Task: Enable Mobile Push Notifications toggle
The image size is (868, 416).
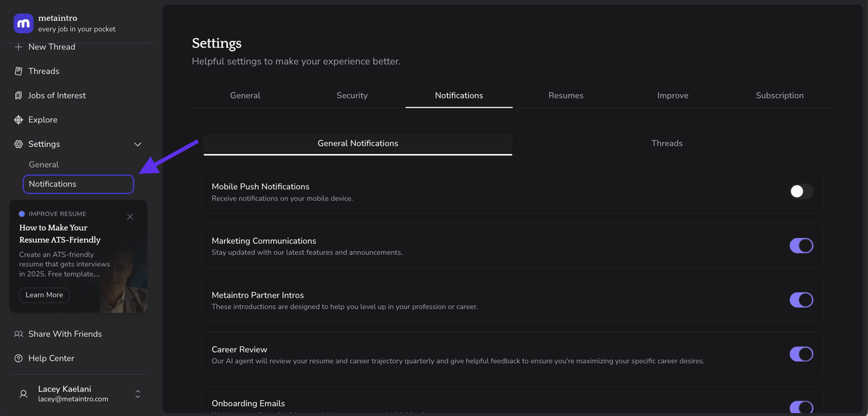Action: [x=801, y=192]
